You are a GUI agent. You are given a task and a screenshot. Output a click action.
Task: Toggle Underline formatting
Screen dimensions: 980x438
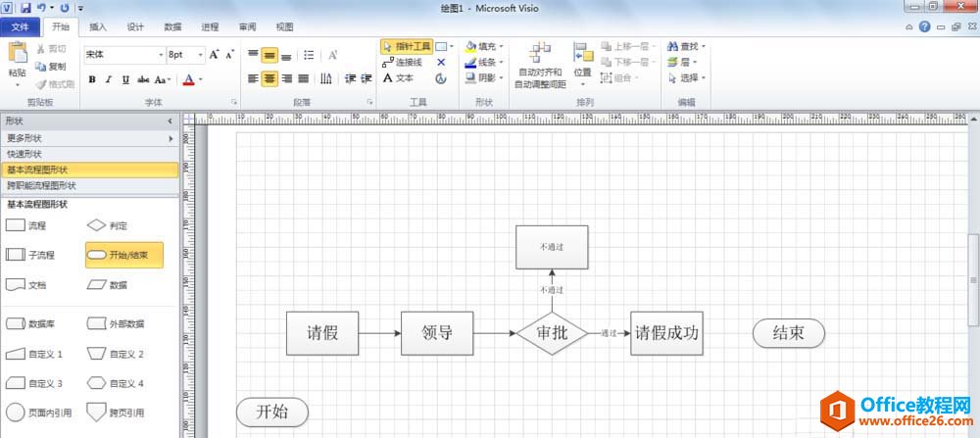click(125, 79)
